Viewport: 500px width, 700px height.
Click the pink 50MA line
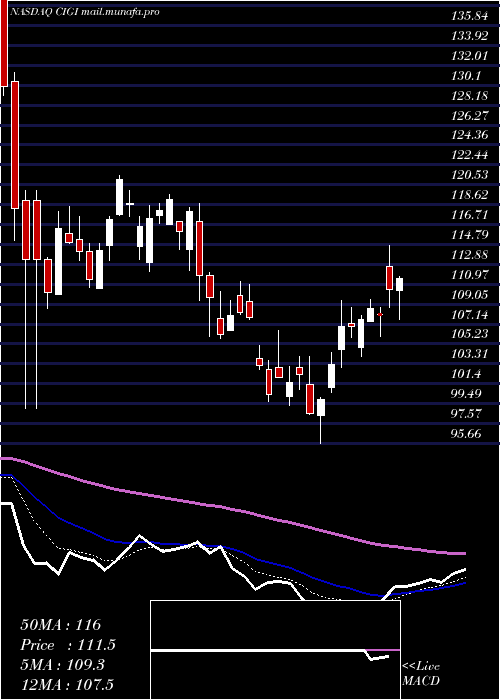click(x=232, y=509)
